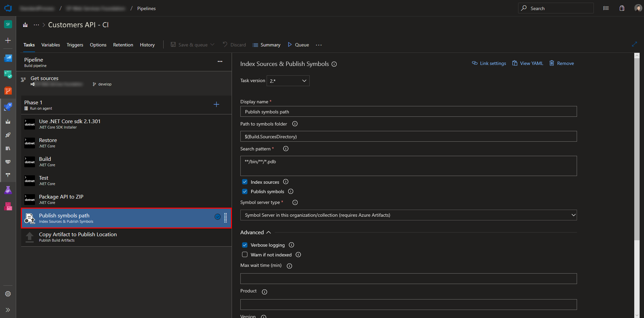The width and height of the screenshot is (644, 318).
Task: Open the Task version dropdown
Action: [x=288, y=81]
